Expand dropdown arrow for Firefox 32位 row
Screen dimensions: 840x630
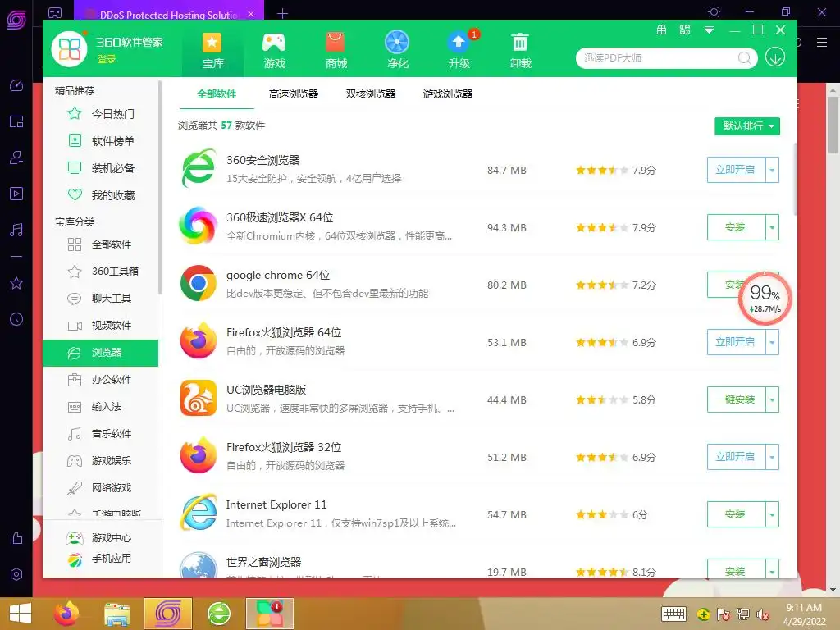click(x=772, y=456)
